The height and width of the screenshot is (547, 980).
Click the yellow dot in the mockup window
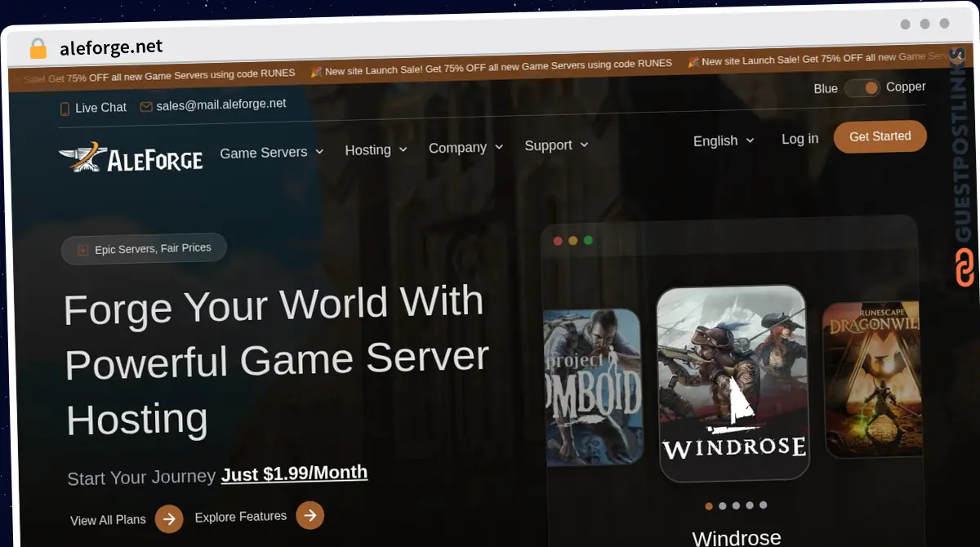pos(572,241)
